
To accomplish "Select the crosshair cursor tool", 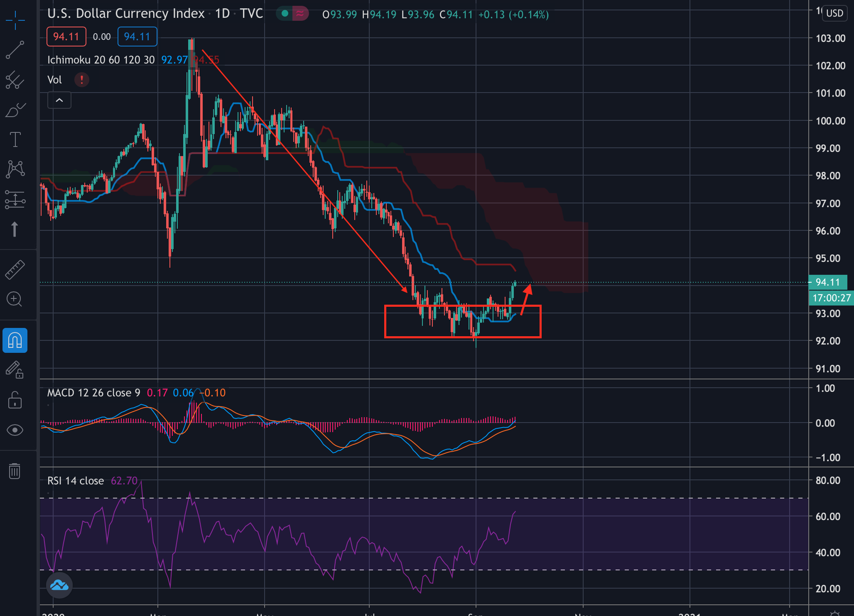I will 15,20.
